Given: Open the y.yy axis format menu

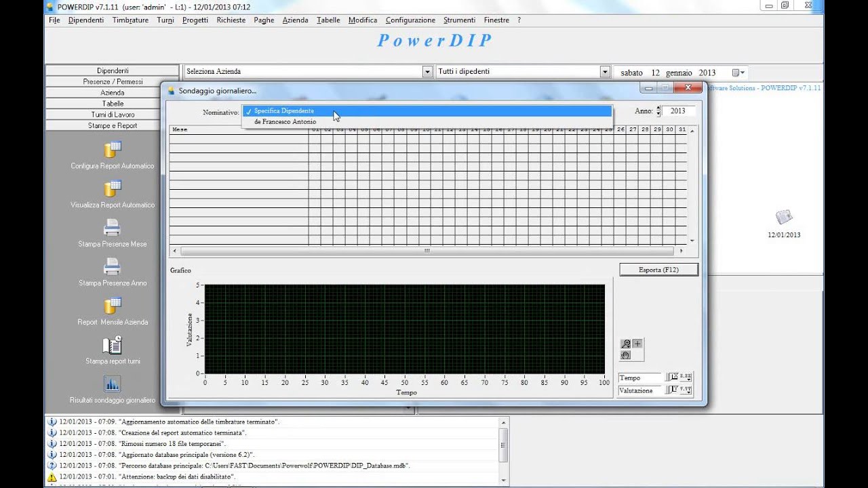Looking at the screenshot, I should click(686, 390).
